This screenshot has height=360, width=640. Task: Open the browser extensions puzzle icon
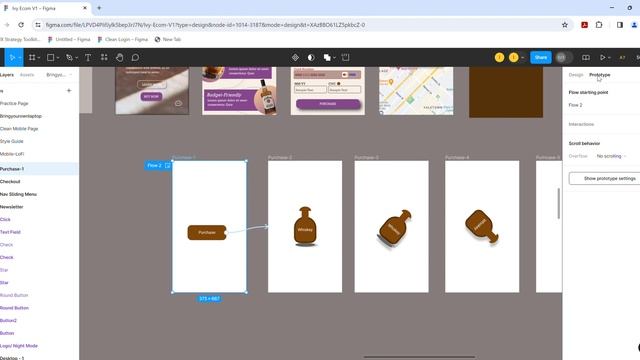coord(599,25)
